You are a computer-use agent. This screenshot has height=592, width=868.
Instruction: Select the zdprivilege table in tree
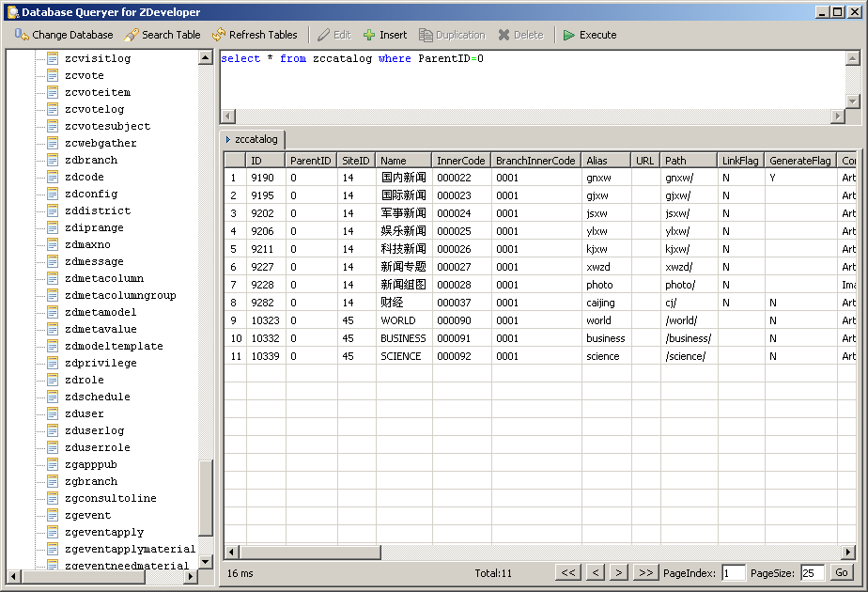[x=101, y=363]
